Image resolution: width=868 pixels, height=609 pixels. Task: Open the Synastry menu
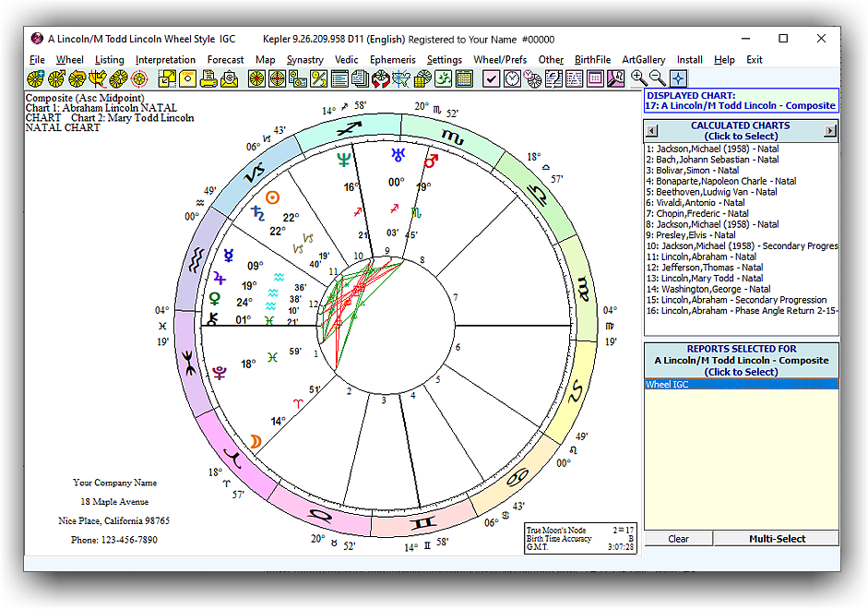point(304,60)
